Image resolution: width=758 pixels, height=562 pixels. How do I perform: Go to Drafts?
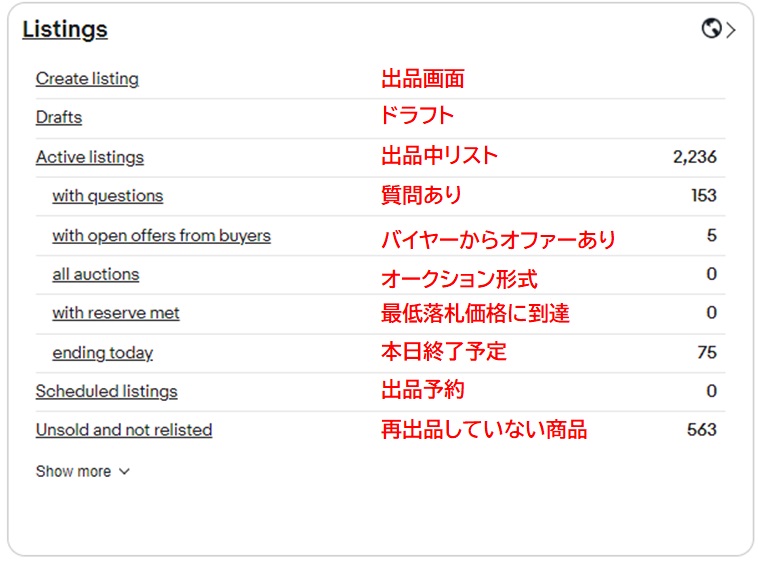pyautogui.click(x=59, y=117)
